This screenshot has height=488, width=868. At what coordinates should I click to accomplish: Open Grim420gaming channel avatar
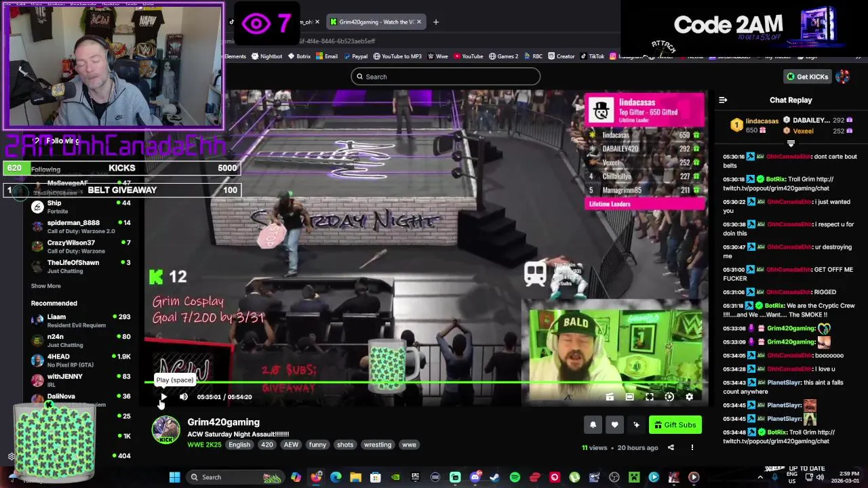[x=165, y=431]
